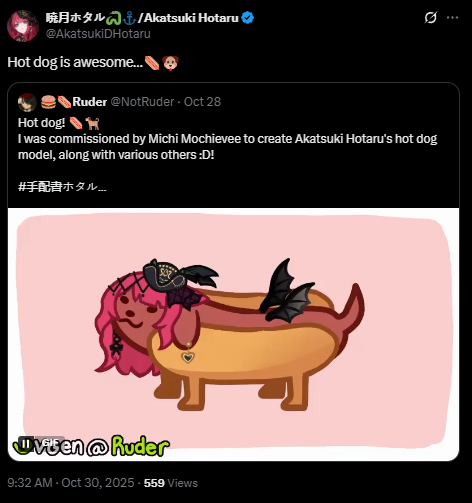Open the 559 Views count
472x503 pixels.
[171, 483]
